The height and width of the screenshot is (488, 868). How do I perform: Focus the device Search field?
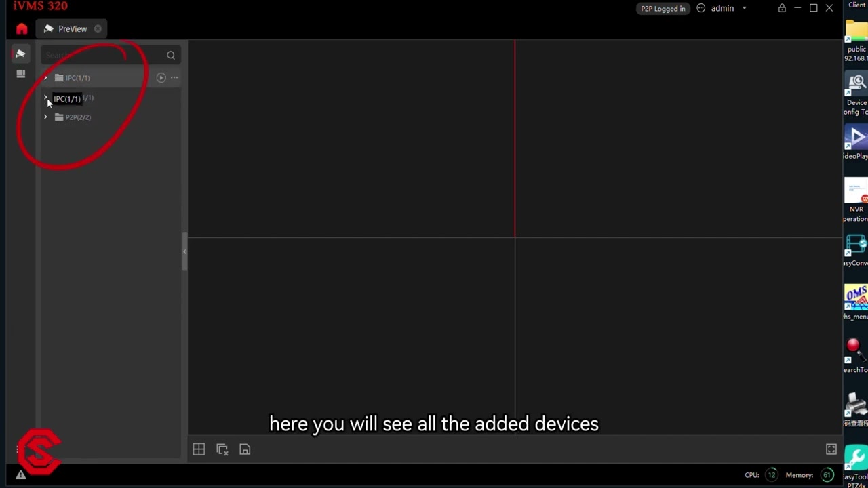pos(103,55)
